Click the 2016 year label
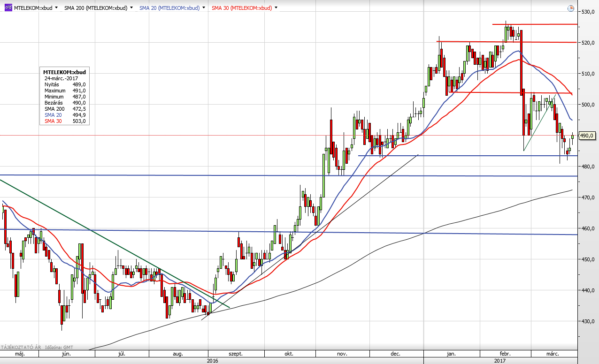599x364 pixels. pos(212,361)
